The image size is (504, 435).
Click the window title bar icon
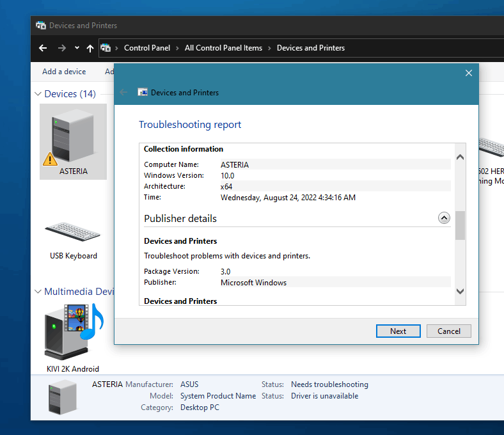coord(41,26)
